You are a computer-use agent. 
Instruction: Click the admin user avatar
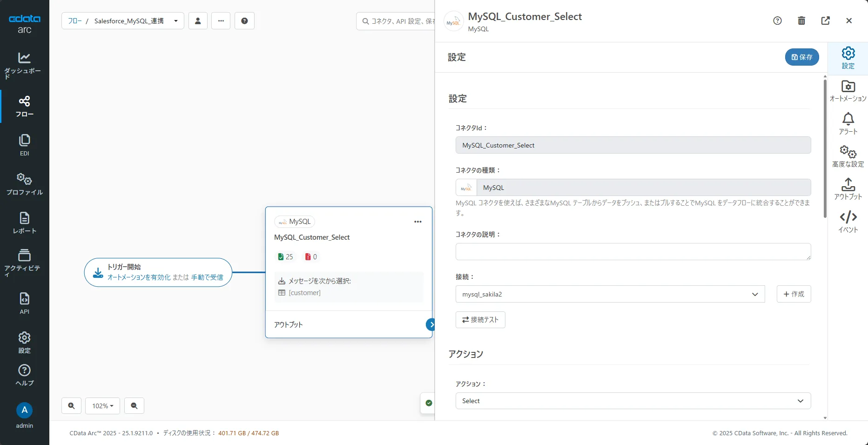(x=24, y=410)
